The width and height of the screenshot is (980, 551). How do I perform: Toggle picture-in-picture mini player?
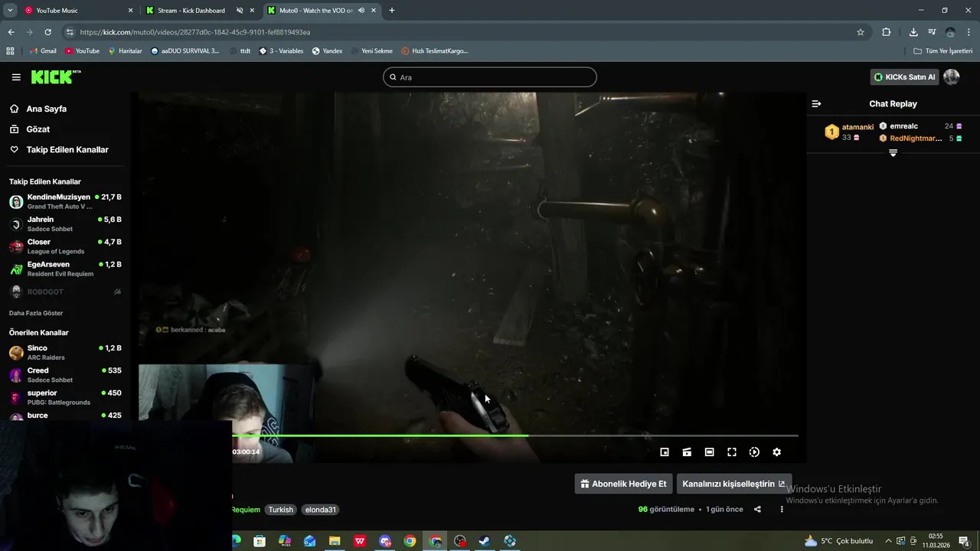pos(665,452)
